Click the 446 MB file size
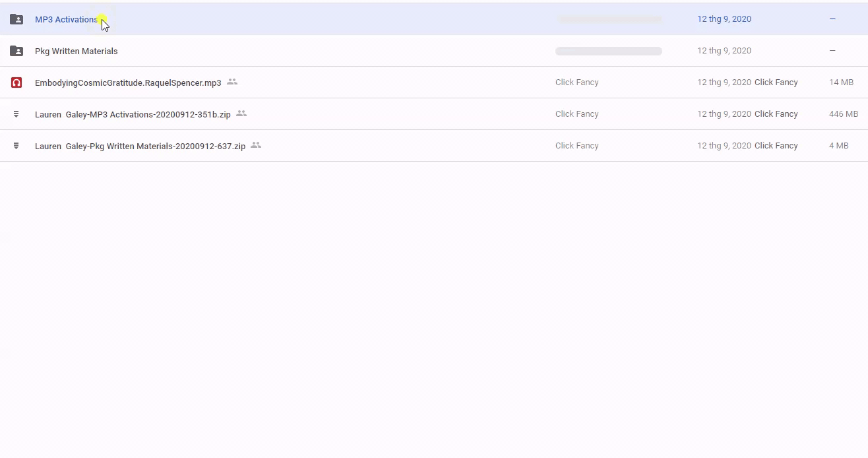 click(x=843, y=114)
